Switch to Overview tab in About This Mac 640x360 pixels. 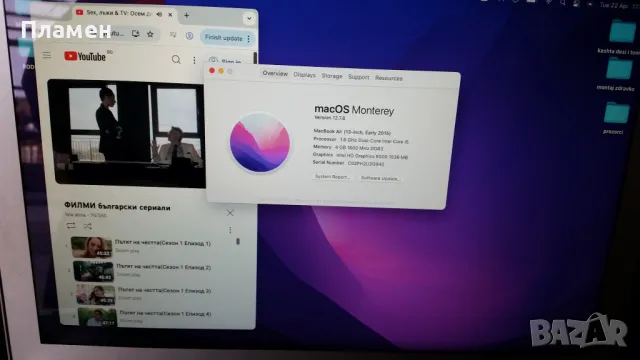(x=275, y=73)
